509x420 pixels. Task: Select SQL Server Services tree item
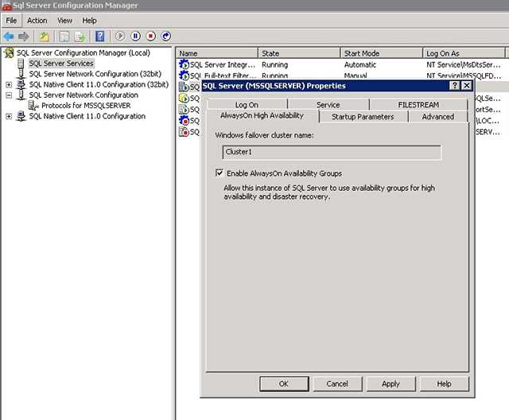[61, 64]
